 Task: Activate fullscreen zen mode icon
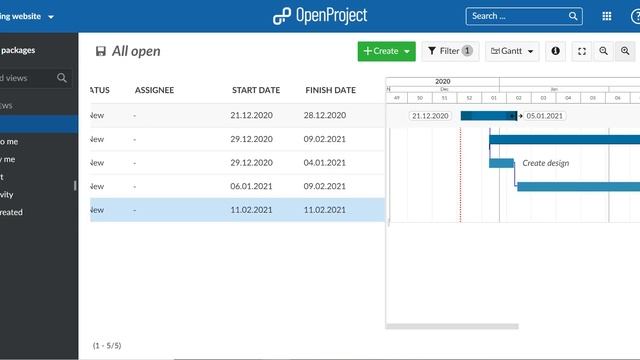point(582,51)
